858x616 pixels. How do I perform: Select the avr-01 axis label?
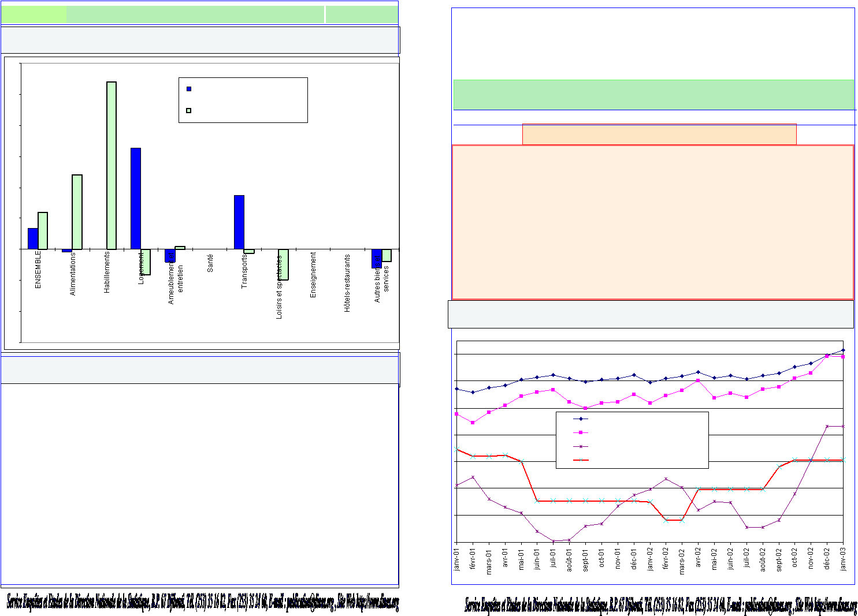tap(506, 558)
